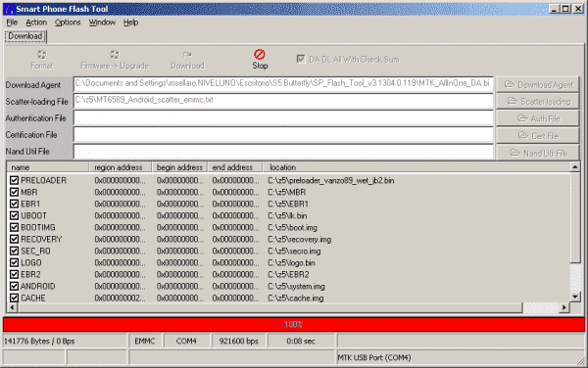Image resolution: width=588 pixels, height=368 pixels.
Task: Click location text C:\z5\lk.bin
Action: 287,216
